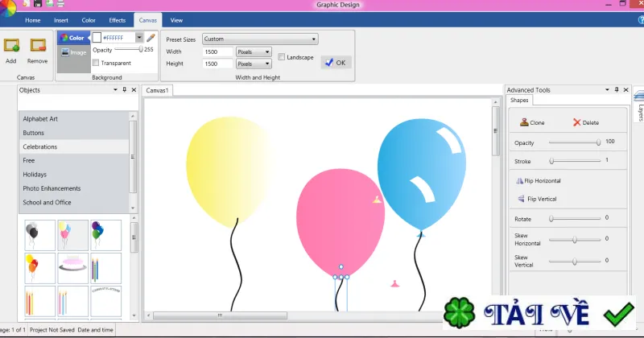Open the background color hex dropdown
Viewport: 644px width, 338px height.
click(139, 37)
